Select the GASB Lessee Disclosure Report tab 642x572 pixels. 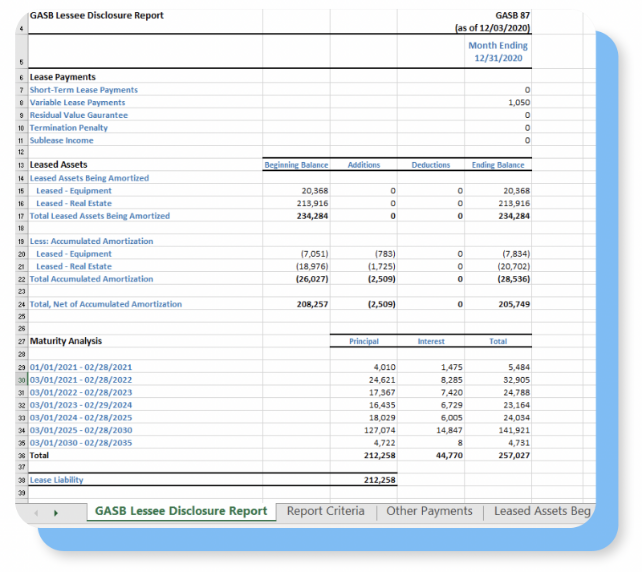tap(181, 511)
